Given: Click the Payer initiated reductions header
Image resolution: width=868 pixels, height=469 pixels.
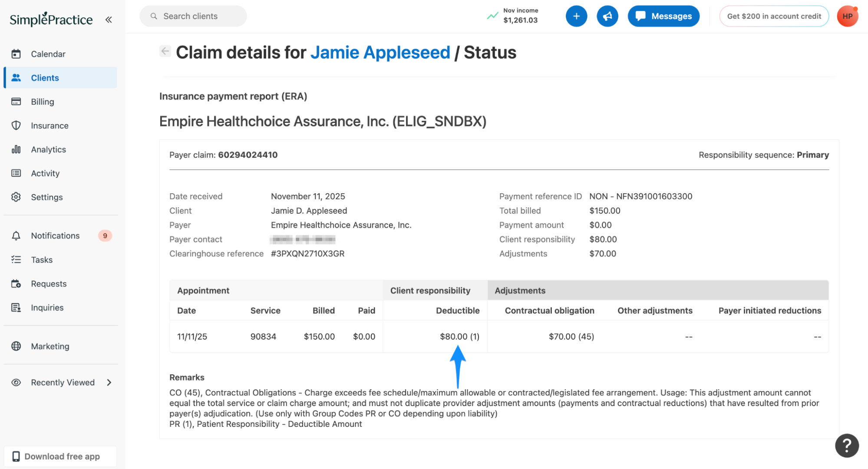Looking at the screenshot, I should click(x=769, y=310).
